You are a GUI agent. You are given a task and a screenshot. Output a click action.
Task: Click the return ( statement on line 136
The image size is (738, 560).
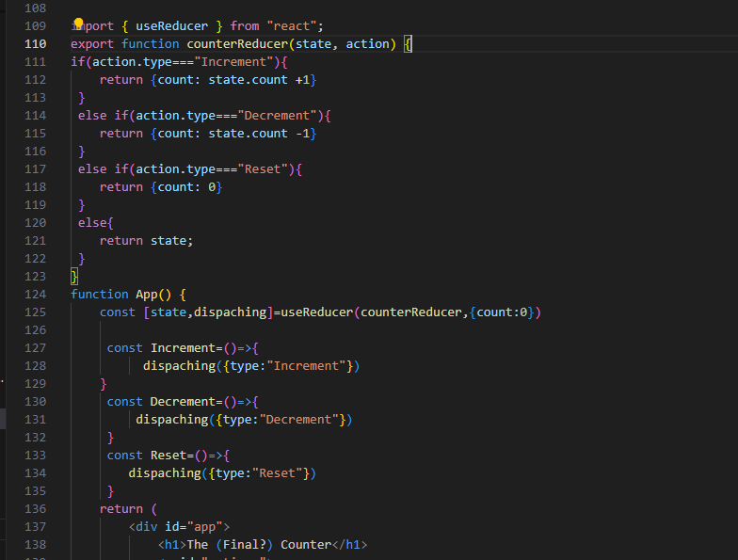(128, 508)
